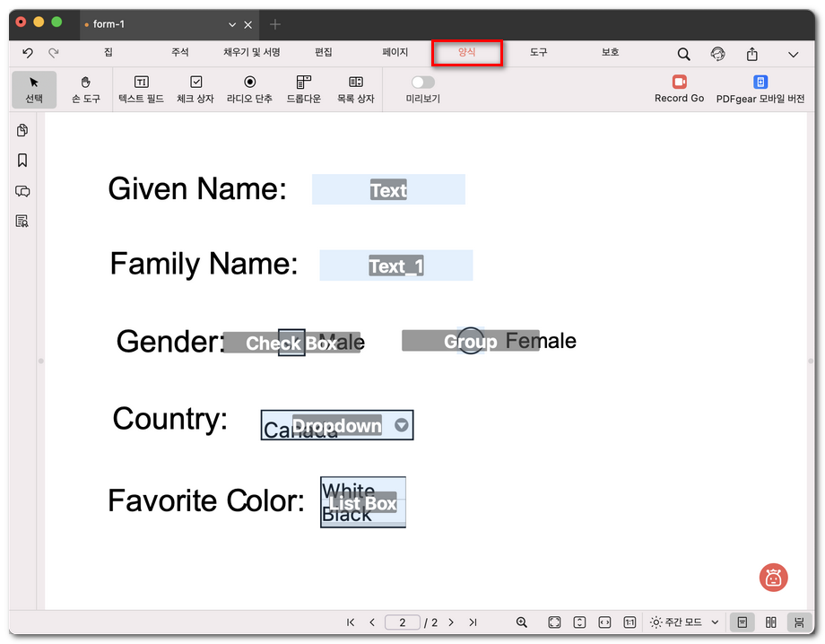
Task: Click the page number input box
Action: pos(403,622)
